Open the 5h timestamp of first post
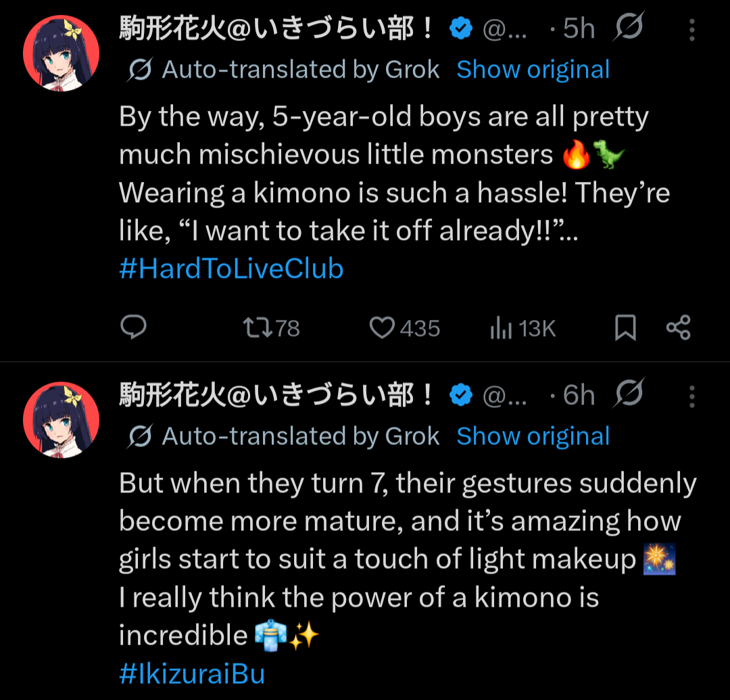The height and width of the screenshot is (700, 730). (x=579, y=29)
